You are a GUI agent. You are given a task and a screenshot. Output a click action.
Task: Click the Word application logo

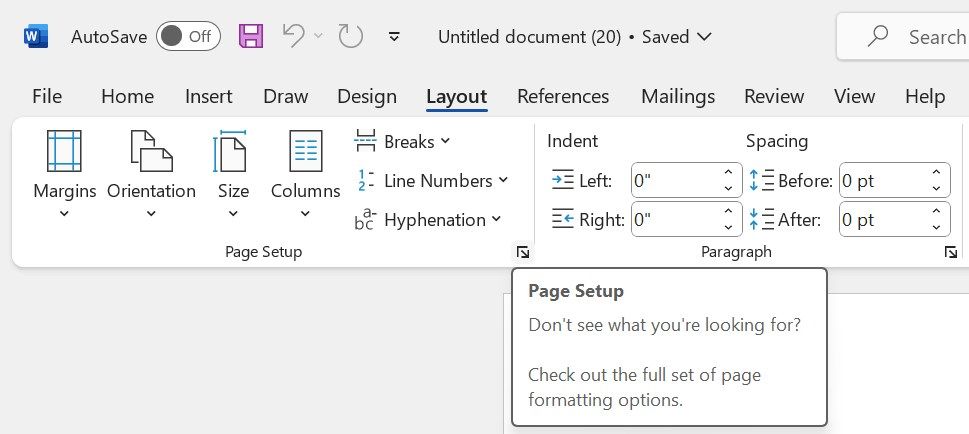(36, 37)
